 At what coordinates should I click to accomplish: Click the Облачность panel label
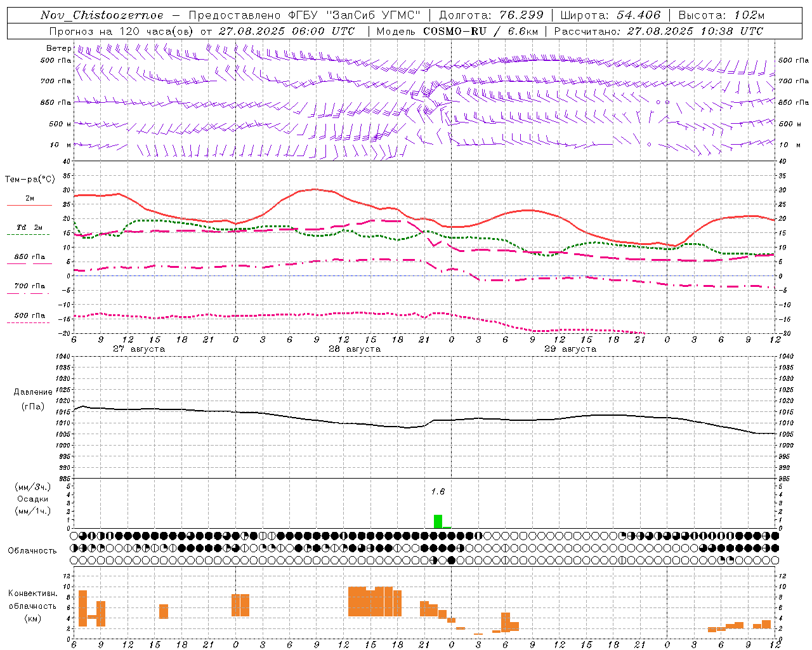pos(32,551)
